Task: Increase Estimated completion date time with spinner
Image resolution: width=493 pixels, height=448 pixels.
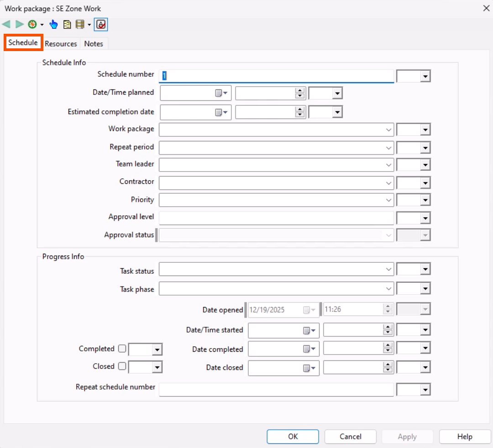Action: [300, 109]
